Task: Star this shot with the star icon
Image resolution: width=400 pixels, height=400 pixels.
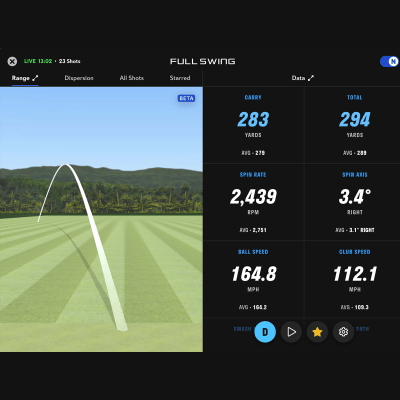Action: tap(317, 332)
